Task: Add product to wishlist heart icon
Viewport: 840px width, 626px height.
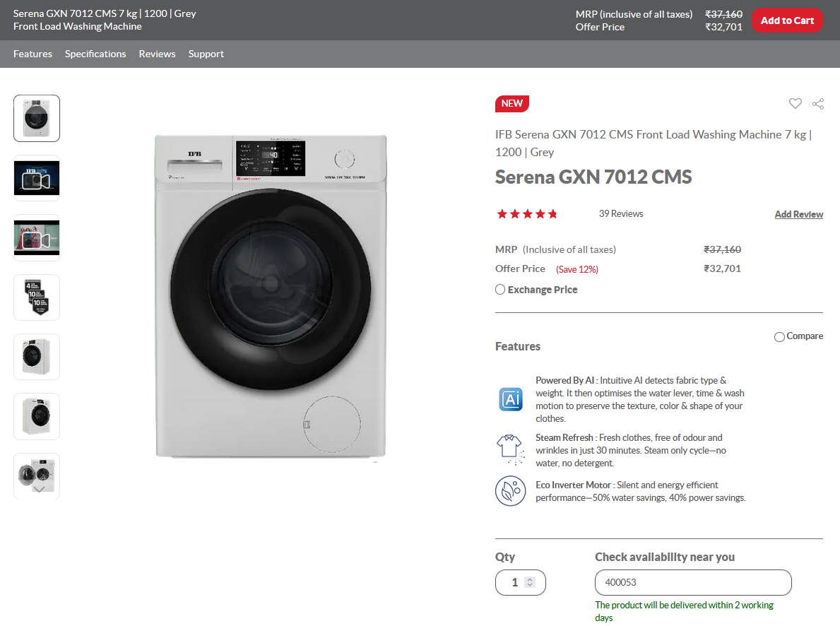Action: click(795, 103)
